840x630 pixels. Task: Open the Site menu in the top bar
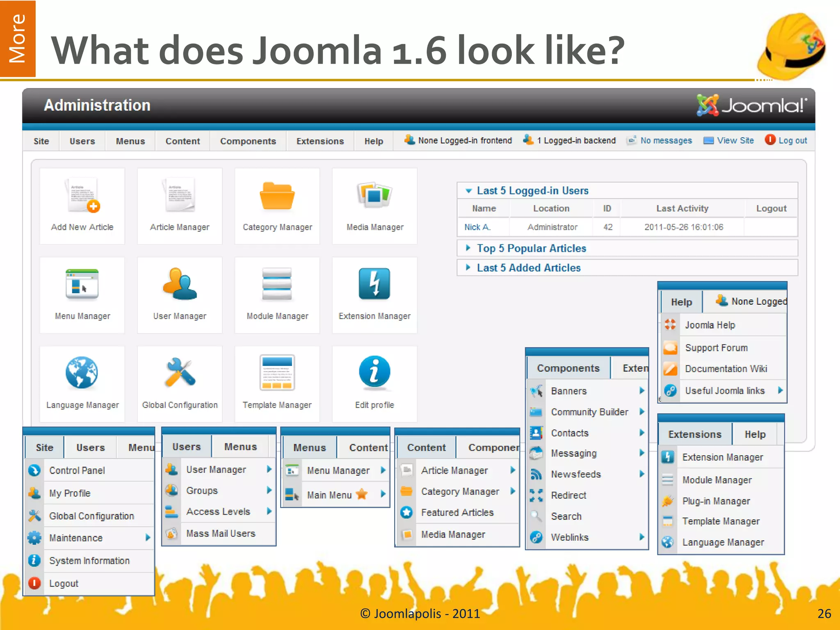(x=41, y=141)
